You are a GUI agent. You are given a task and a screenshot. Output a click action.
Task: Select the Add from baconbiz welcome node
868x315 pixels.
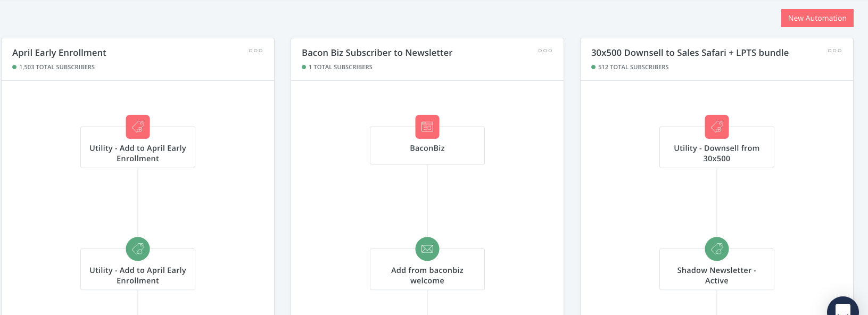(x=427, y=275)
